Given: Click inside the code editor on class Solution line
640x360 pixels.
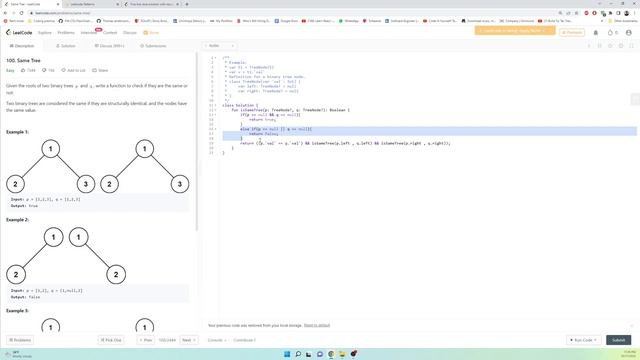Looking at the screenshot, I should click(x=240, y=105).
